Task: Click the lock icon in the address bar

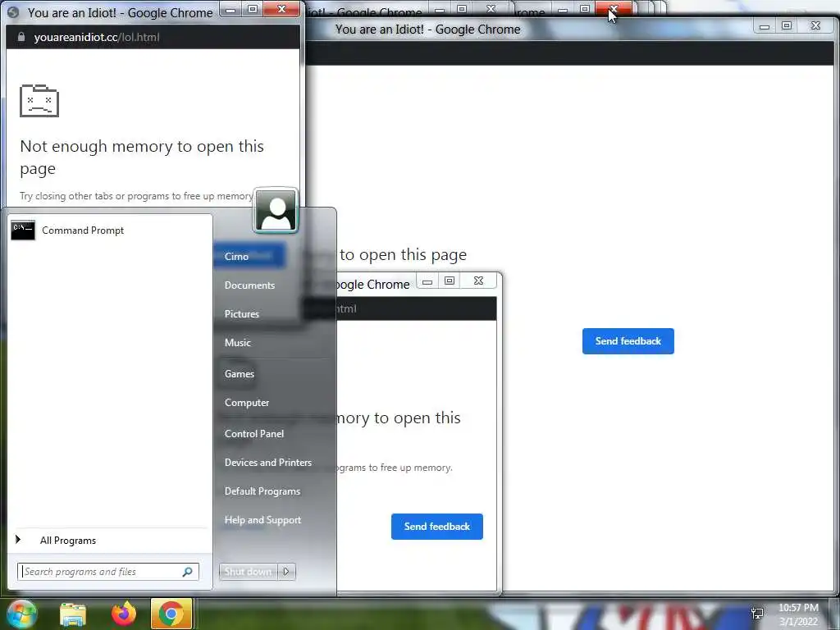Action: 21,37
